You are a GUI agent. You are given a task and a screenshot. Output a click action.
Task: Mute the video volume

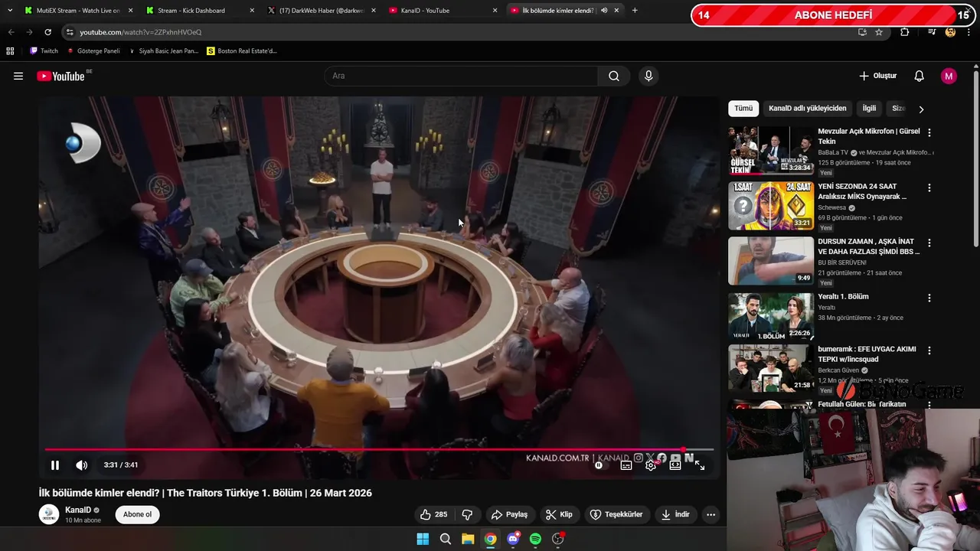(x=82, y=465)
